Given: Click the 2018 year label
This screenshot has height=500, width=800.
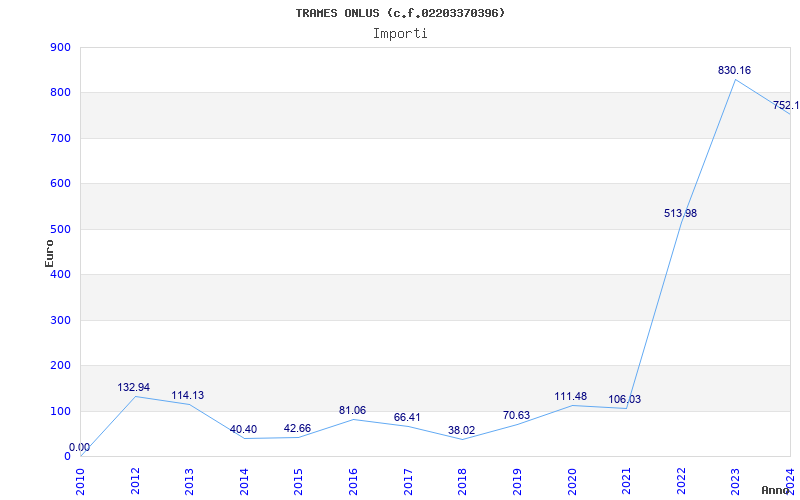Looking at the screenshot, I should [463, 481].
